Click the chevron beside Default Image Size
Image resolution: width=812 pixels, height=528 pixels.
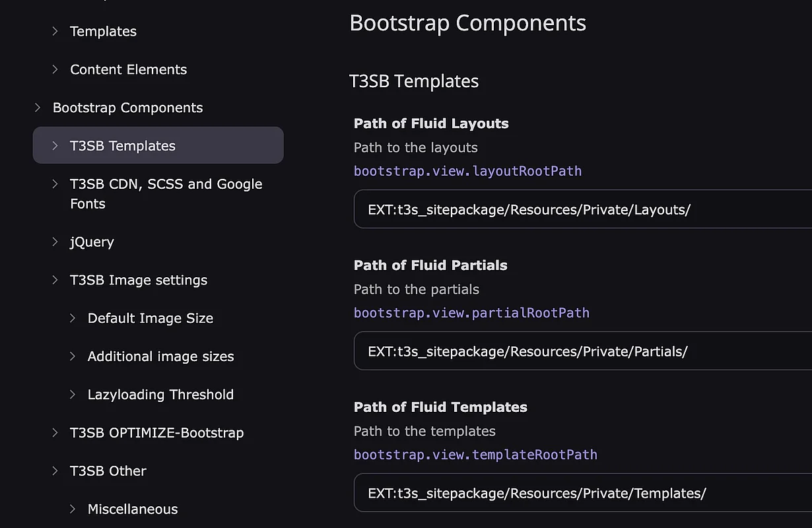73,318
